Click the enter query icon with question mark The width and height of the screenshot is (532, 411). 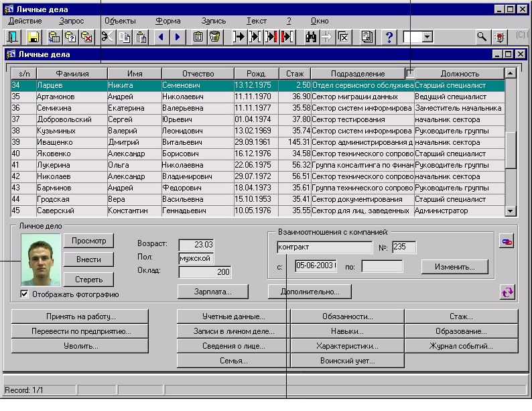pyautogui.click(x=70, y=37)
